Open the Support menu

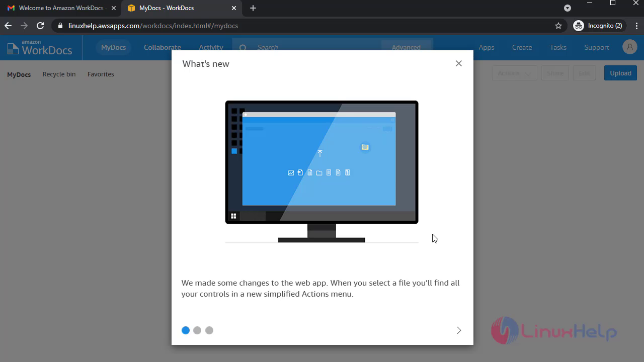597,47
